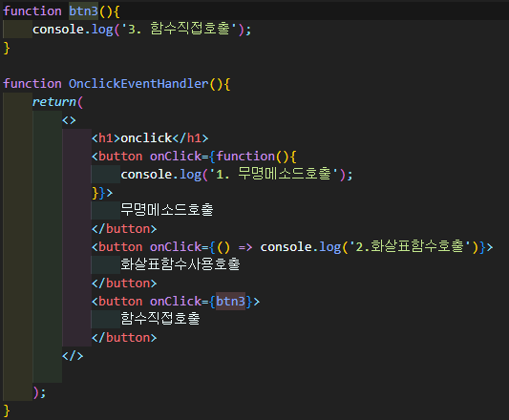Click the </button> tag below 함수직접호출
The height and width of the screenshot is (420, 509).
(x=124, y=338)
